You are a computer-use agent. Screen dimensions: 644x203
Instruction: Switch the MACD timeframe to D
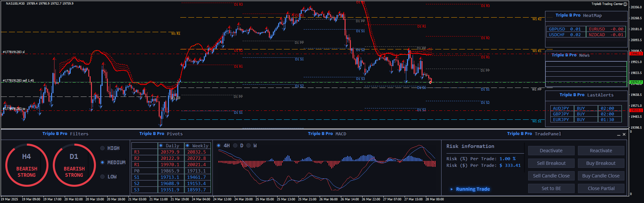[235, 146]
